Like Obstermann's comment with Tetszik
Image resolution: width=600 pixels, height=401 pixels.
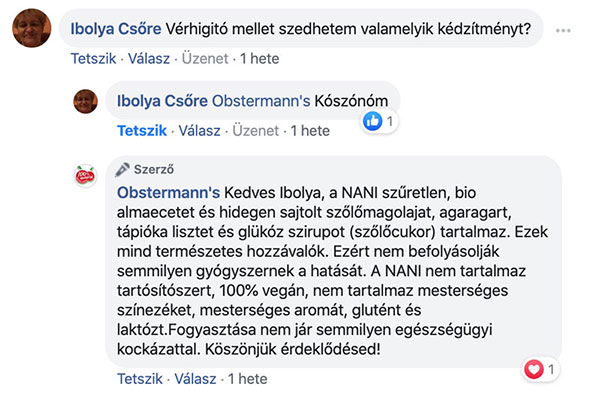tap(141, 379)
